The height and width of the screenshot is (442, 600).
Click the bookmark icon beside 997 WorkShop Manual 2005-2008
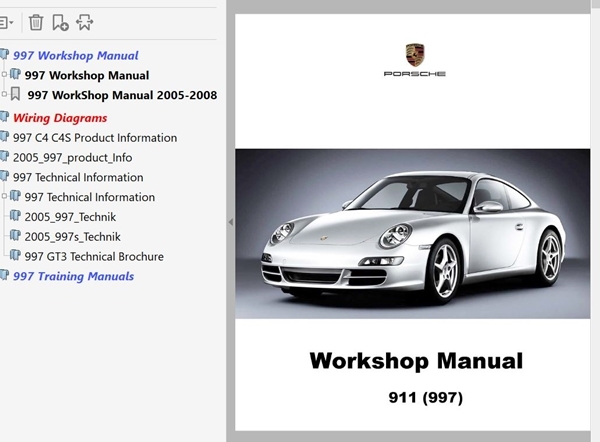coord(15,94)
